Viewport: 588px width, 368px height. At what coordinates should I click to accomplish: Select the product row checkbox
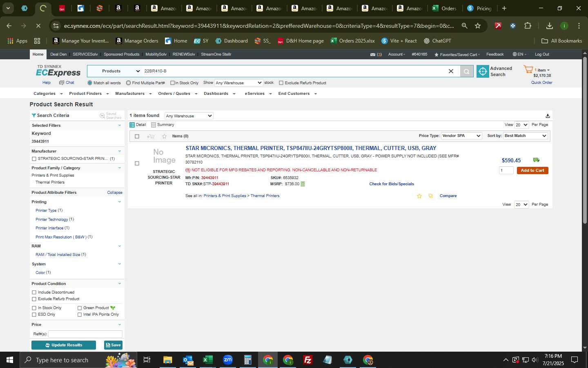137,163
